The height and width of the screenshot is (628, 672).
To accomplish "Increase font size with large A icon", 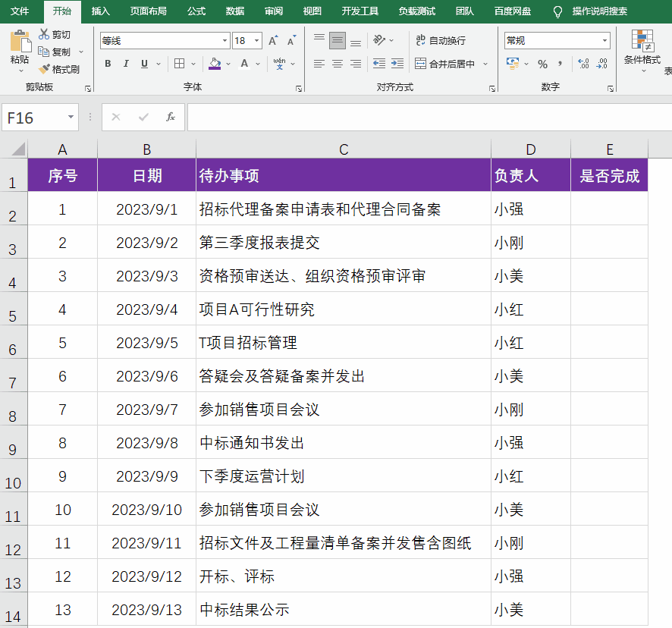I will 273,41.
